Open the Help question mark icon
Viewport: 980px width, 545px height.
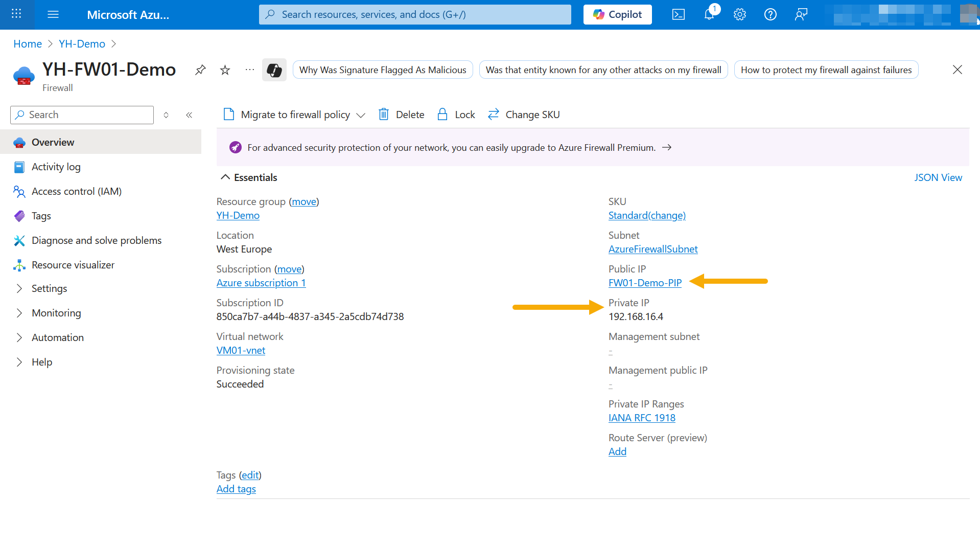[771, 14]
